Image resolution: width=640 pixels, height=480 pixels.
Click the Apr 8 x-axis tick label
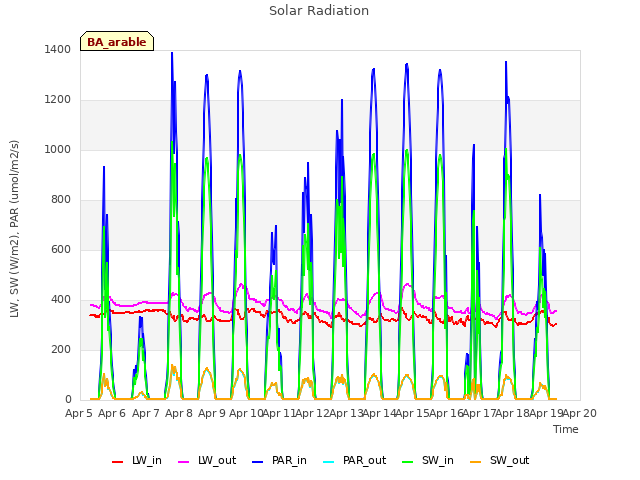coord(179,413)
